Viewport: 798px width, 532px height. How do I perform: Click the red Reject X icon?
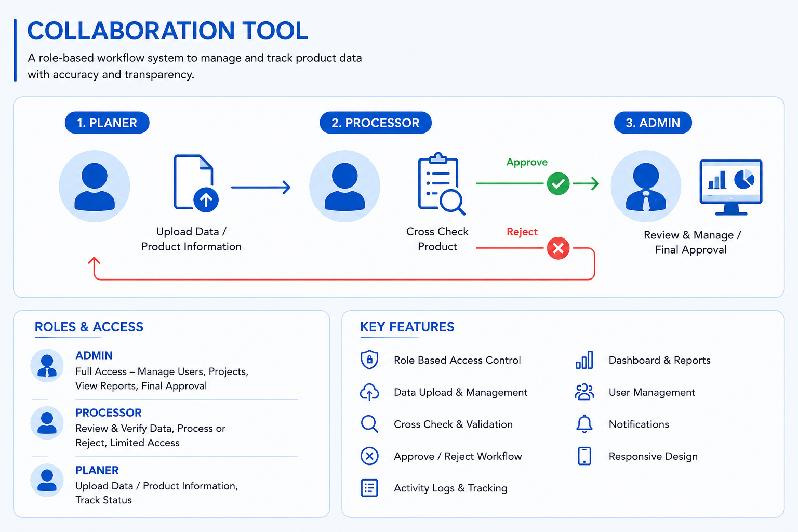pos(558,248)
